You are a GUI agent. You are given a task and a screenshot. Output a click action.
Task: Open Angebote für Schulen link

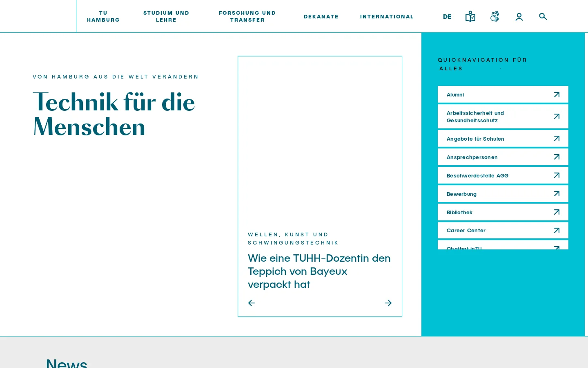[x=503, y=139]
